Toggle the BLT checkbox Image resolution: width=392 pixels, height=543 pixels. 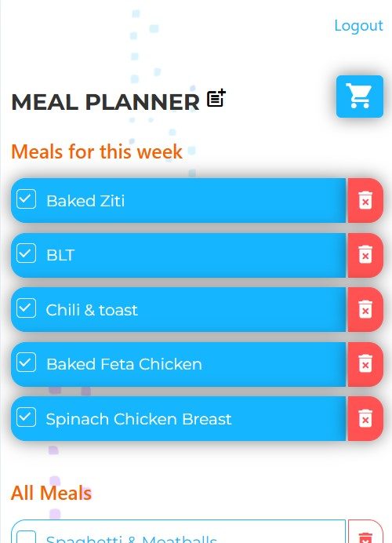(27, 253)
